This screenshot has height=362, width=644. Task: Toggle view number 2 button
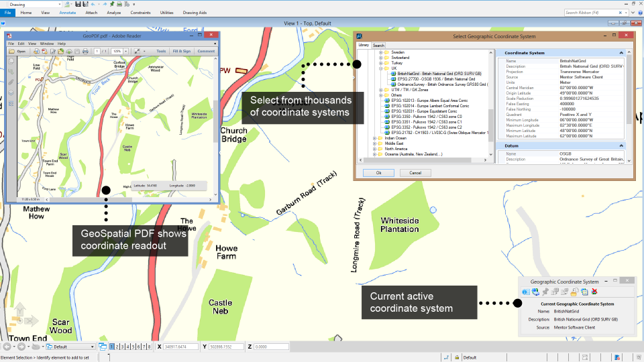click(x=117, y=347)
